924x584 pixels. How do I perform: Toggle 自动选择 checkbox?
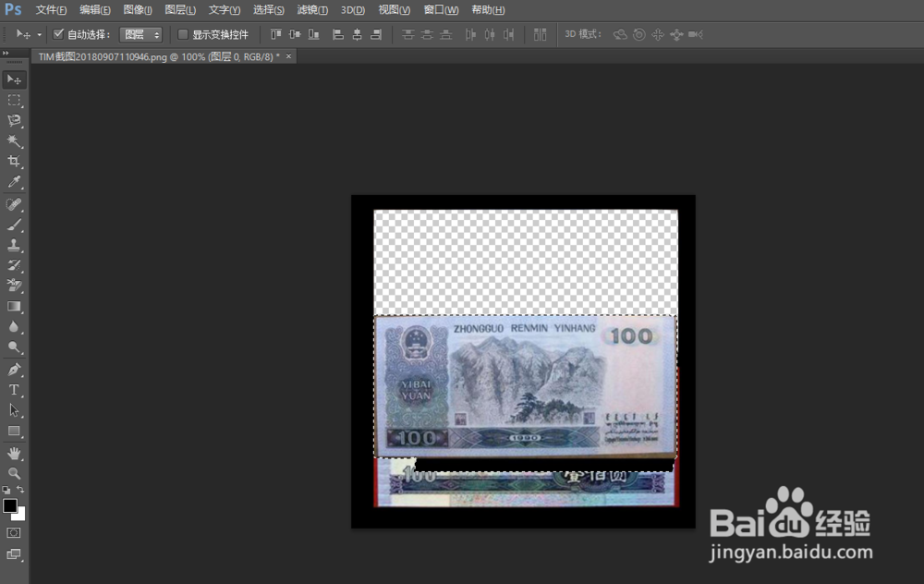pyautogui.click(x=58, y=34)
